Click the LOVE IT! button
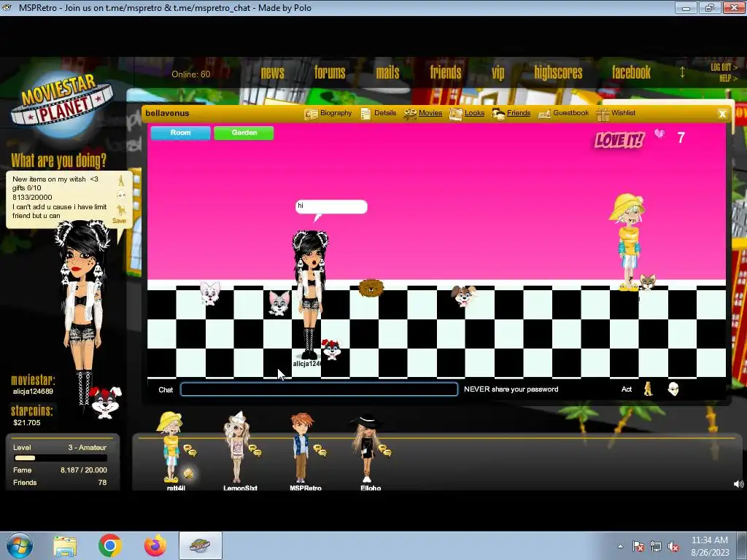 (619, 139)
